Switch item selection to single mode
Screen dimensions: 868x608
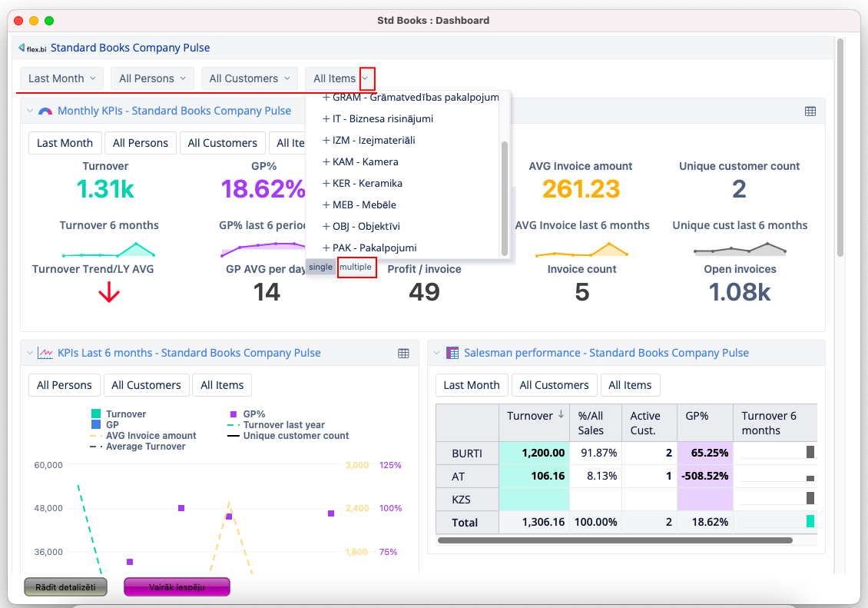[320, 267]
